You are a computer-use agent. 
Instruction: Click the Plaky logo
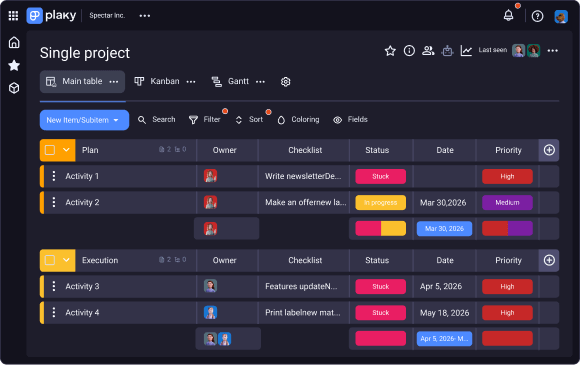pos(51,16)
